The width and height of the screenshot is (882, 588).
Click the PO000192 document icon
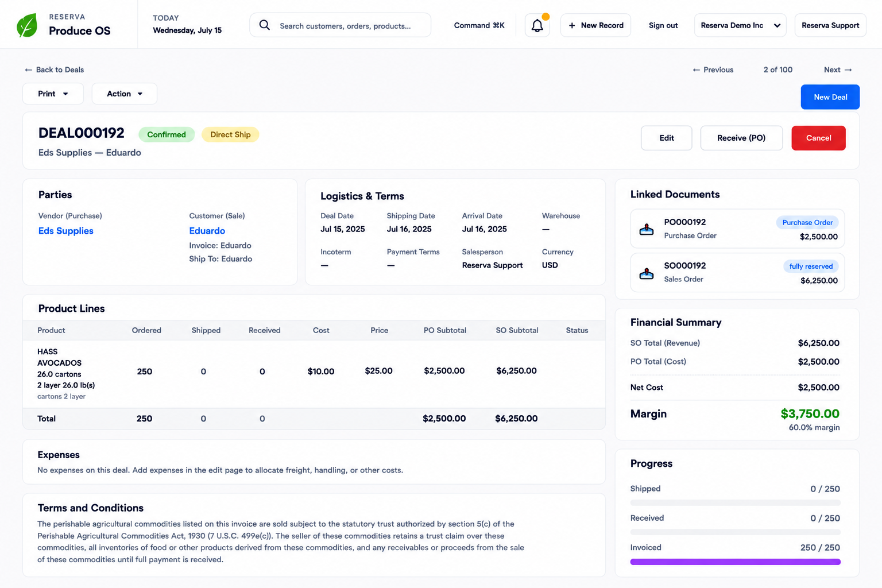[x=647, y=229]
